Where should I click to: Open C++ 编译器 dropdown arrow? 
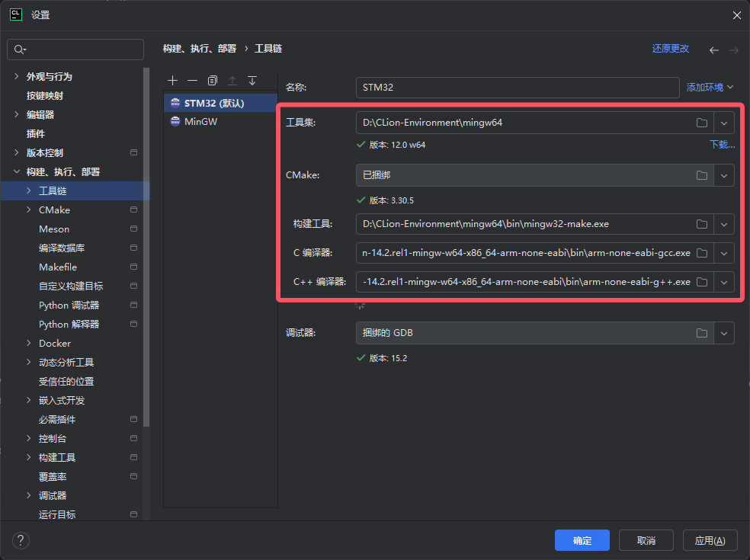click(724, 282)
